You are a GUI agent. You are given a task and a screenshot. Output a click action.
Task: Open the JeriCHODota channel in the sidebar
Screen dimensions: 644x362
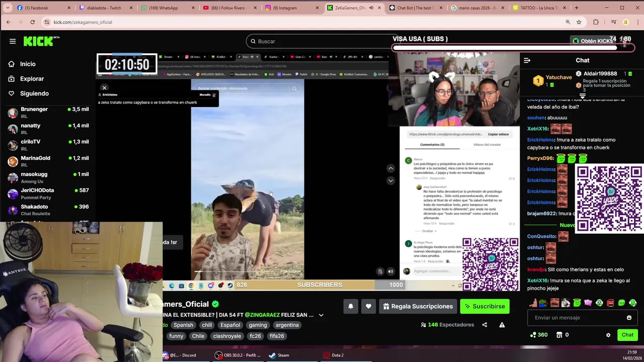click(48, 194)
